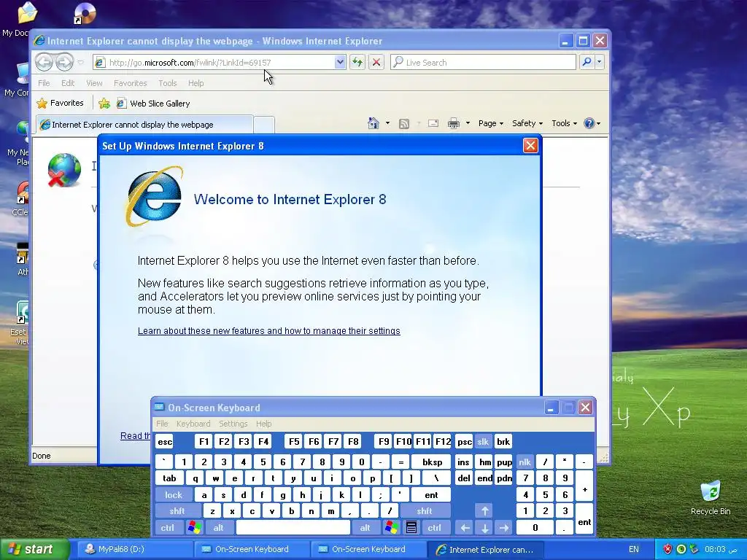
Task: Click the left Windows logo key
Action: [x=194, y=528]
